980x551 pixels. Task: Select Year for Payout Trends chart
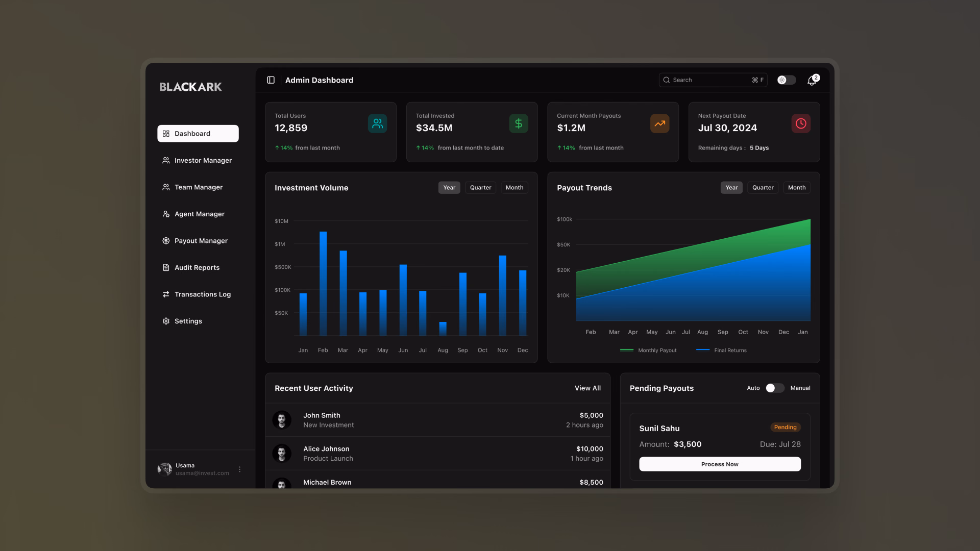coord(731,188)
